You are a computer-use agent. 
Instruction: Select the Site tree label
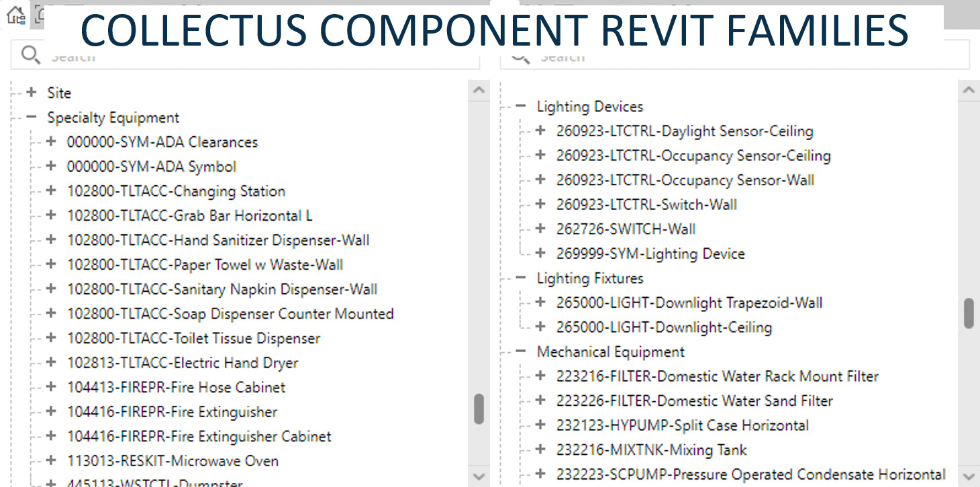59,93
